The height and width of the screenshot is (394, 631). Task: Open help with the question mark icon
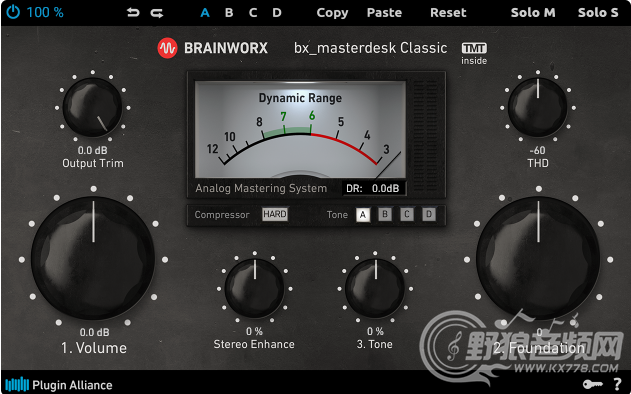[x=617, y=384]
